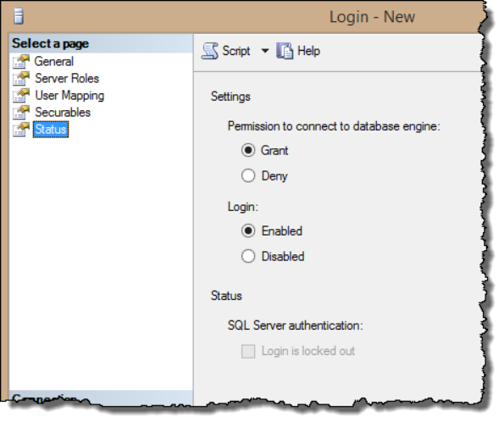Click the server icon in title bar
This screenshot has width=504, height=423.
(x=19, y=17)
